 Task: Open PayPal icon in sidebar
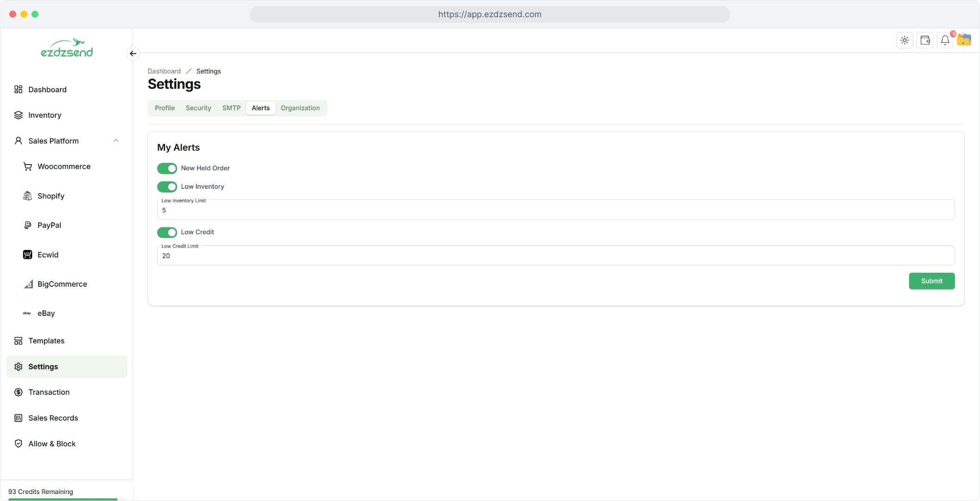tap(28, 225)
